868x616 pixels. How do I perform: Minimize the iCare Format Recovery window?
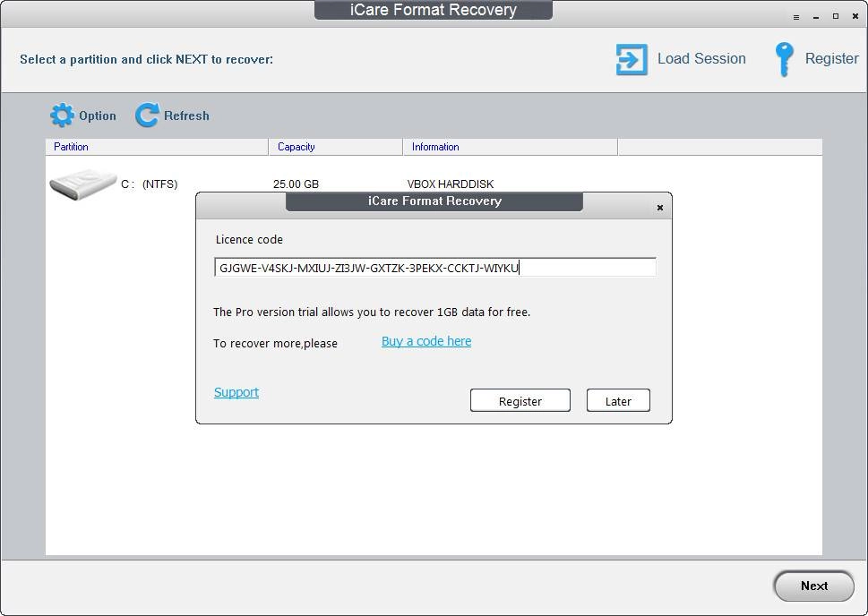tap(816, 17)
